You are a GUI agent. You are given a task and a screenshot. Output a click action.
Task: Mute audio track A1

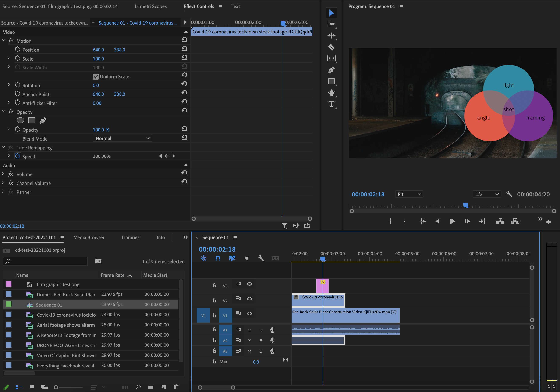249,330
